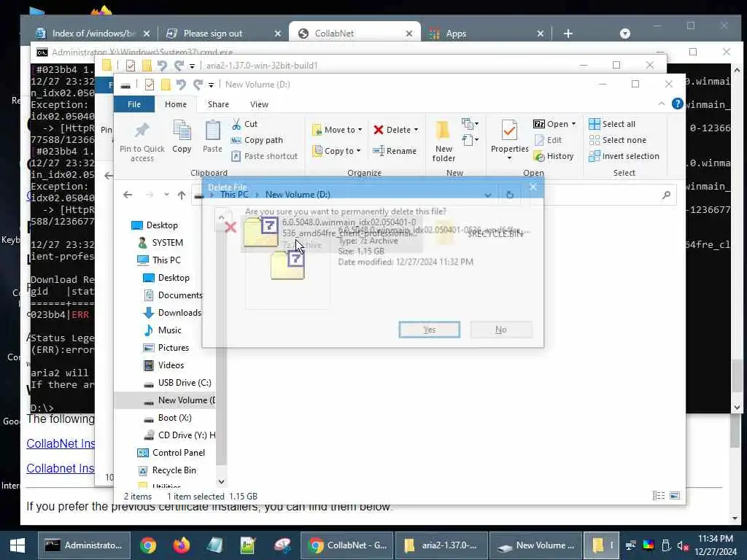Select Documents in the navigation pane
The image size is (747, 560).
(173, 295)
